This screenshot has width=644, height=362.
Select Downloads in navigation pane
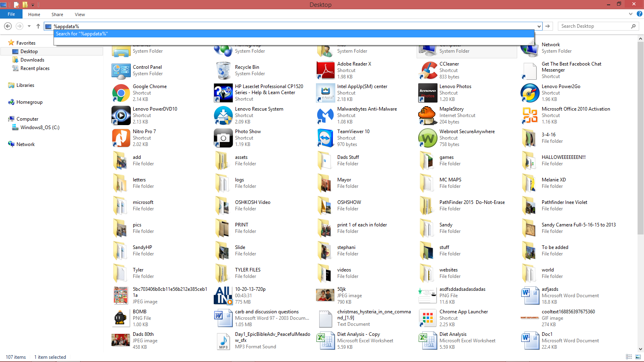click(x=32, y=60)
